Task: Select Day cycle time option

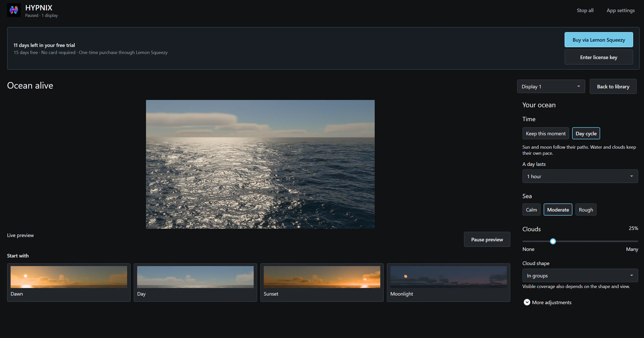Action: [586, 134]
